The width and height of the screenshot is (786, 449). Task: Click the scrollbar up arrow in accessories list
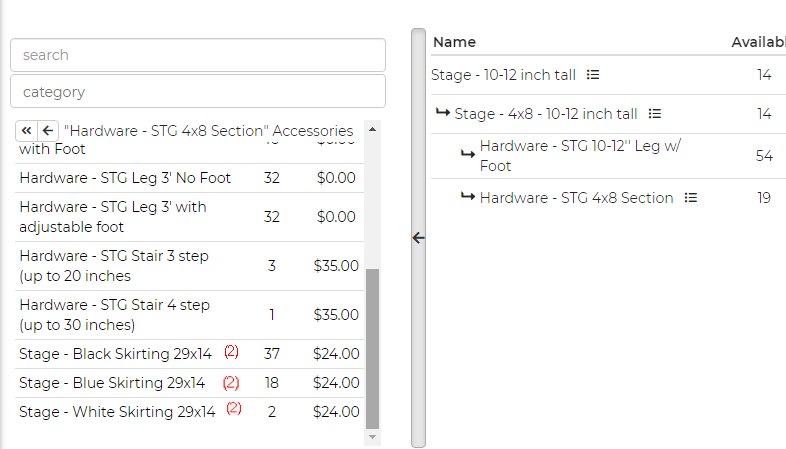373,128
